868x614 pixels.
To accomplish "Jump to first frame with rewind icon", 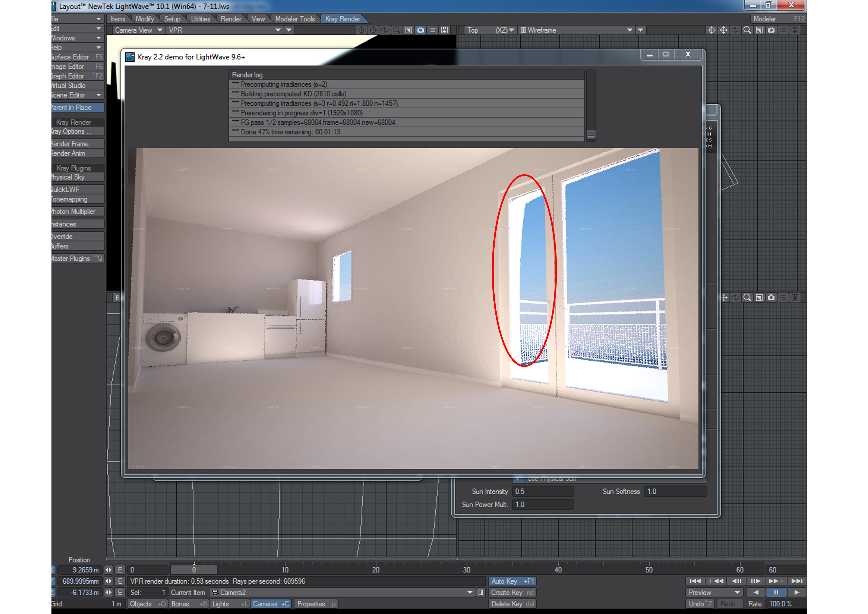I will tap(695, 581).
